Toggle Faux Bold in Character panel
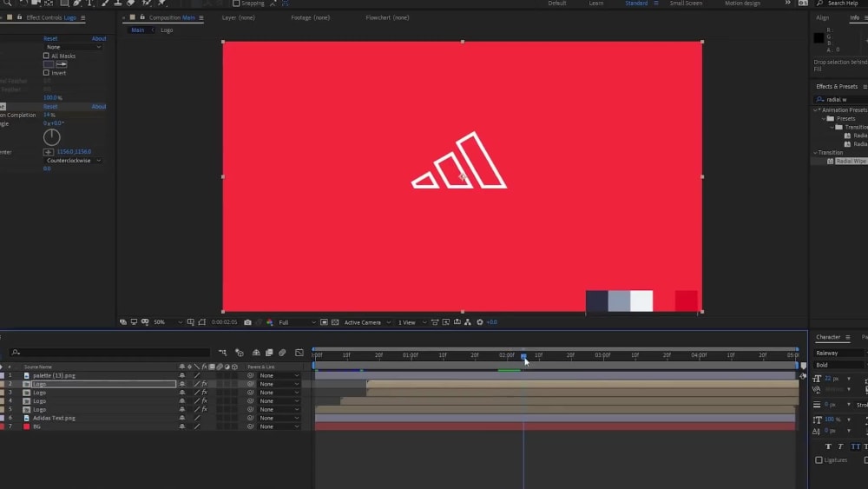 tap(828, 446)
